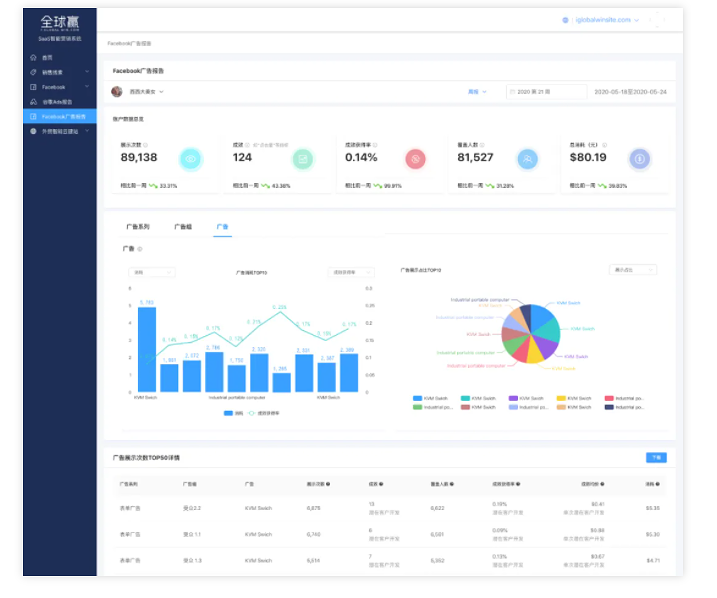Click the Google Ads report sidebar icon
717x598 pixels.
(x=33, y=101)
